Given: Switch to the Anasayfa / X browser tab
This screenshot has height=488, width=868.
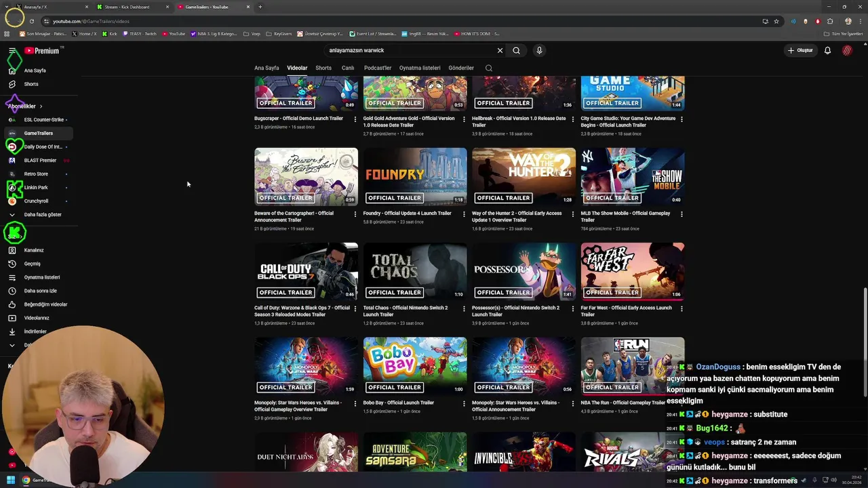Looking at the screenshot, I should point(52,7).
